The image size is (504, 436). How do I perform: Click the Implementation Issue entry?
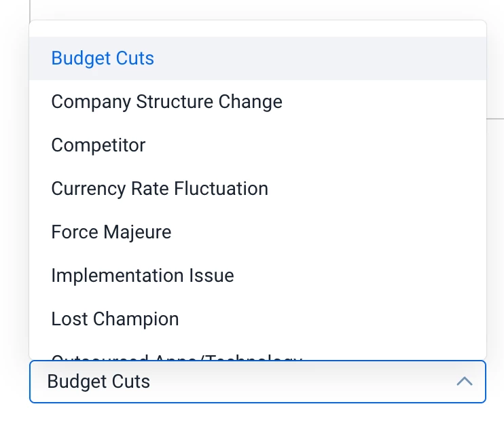pos(143,276)
